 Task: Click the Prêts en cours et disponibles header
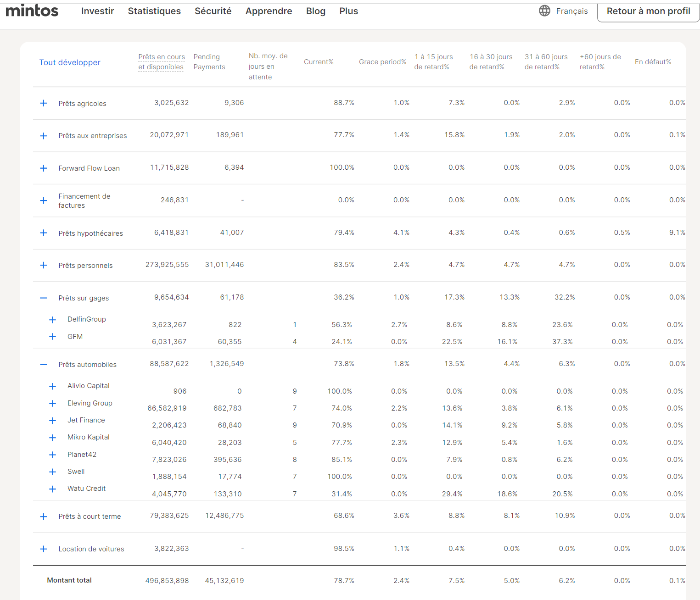coord(162,62)
